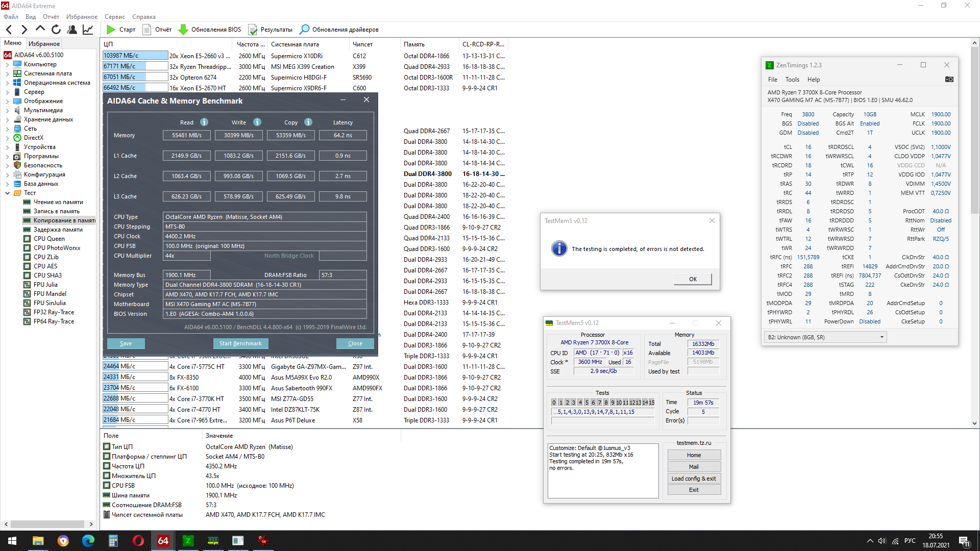Click the Обновления драйверов magnifier icon
This screenshot has height=551, width=980.
pyautogui.click(x=304, y=30)
